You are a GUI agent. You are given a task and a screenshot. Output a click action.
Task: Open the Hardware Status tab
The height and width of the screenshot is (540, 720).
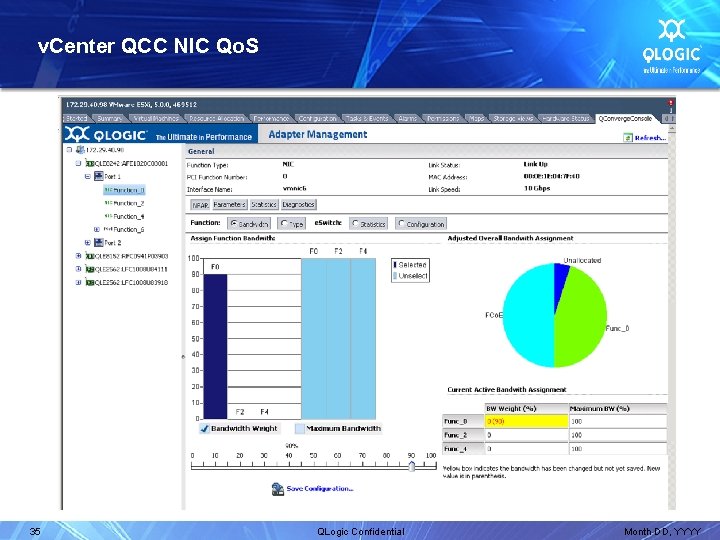point(565,118)
